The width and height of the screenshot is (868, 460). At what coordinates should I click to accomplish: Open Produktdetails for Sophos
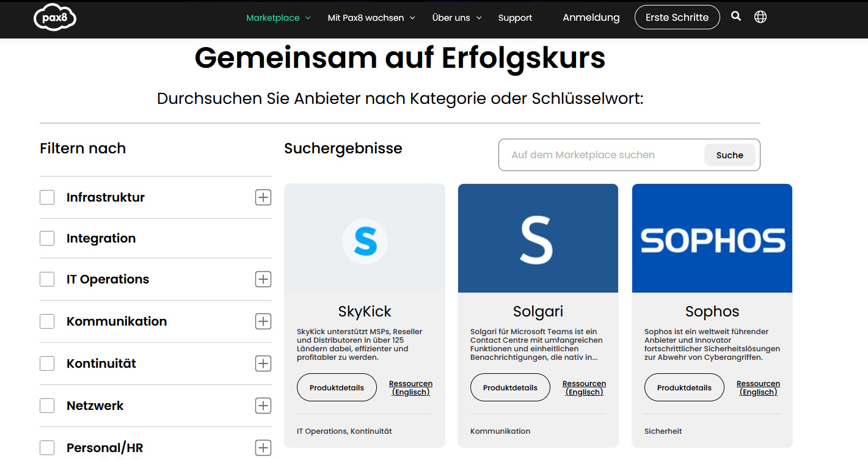pyautogui.click(x=684, y=387)
